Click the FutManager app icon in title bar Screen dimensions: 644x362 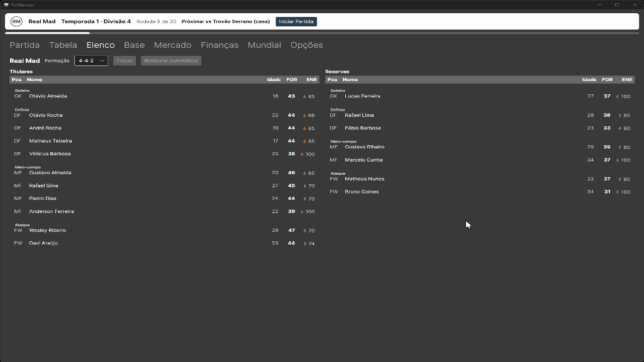[x=6, y=4]
